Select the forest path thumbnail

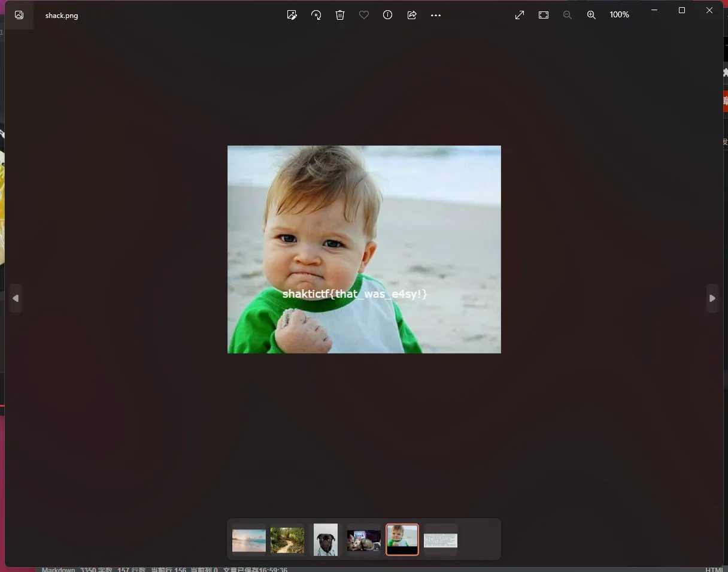287,540
